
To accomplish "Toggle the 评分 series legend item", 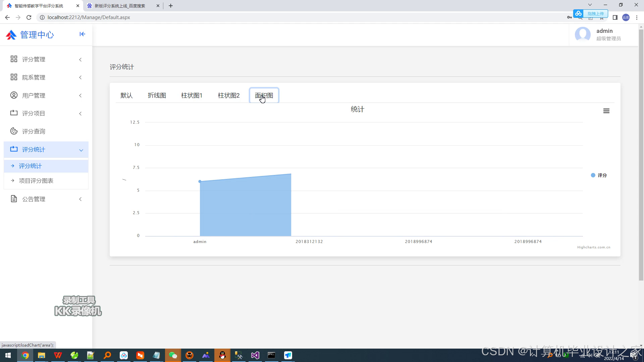I will (x=599, y=175).
